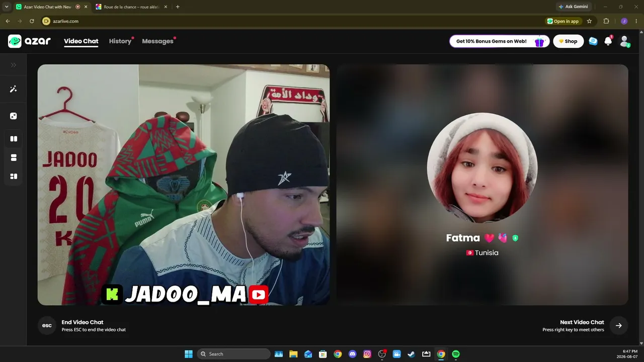Open the History nav tab
Image resolution: width=644 pixels, height=362 pixels.
point(120,41)
